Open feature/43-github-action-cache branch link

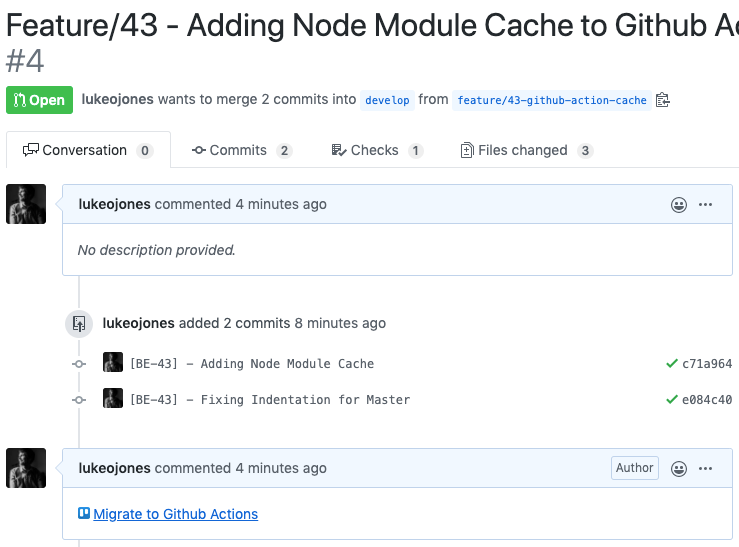pos(551,100)
